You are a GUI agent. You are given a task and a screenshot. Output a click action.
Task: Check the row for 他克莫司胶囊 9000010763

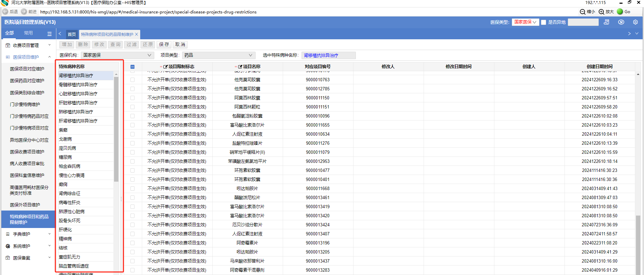coord(132,80)
